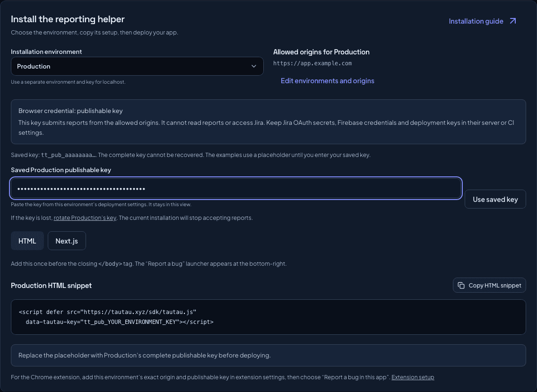Follow the rotate Production's key link
537x392 pixels.
pos(85,218)
